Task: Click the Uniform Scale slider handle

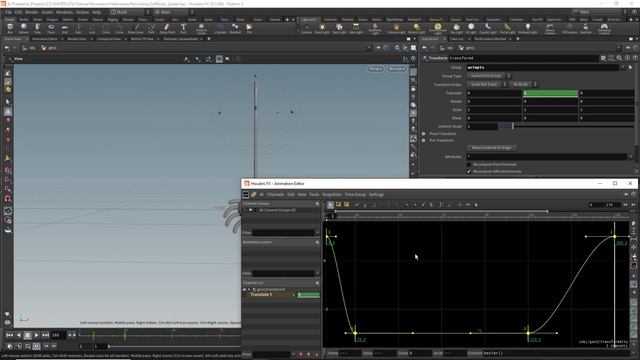Action: (x=513, y=127)
